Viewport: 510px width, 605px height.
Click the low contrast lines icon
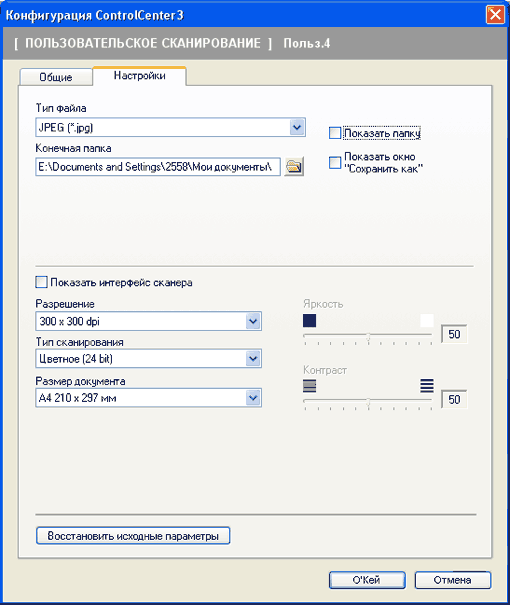click(x=309, y=386)
